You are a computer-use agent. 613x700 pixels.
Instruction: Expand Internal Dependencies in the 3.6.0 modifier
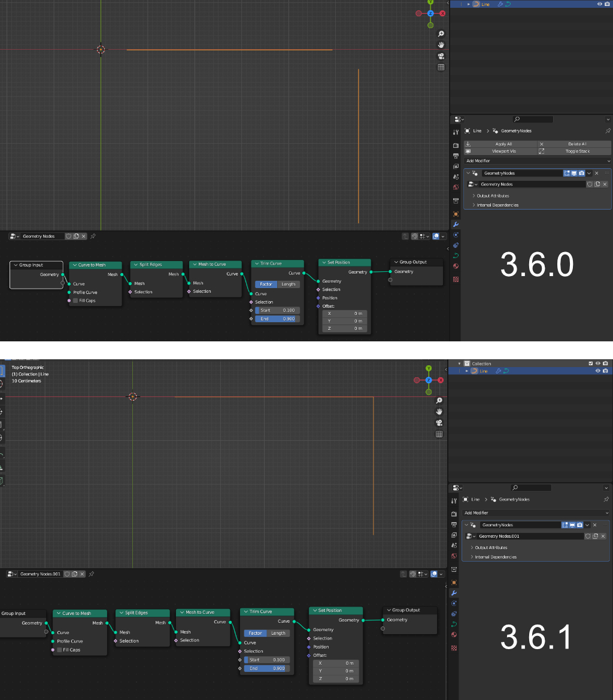495,205
